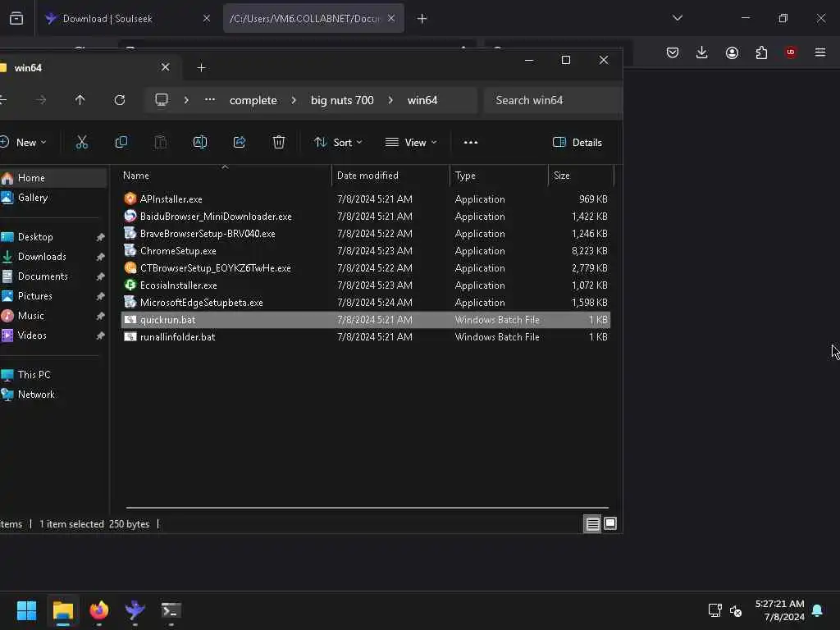Open Downloads in the navigation pane
Screen dimensions: 840x630
53,257
